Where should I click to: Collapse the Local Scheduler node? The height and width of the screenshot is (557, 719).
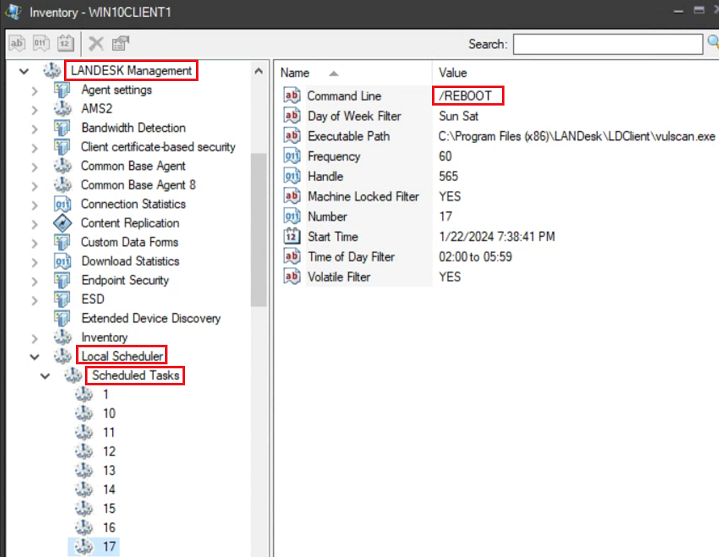pyautogui.click(x=35, y=356)
